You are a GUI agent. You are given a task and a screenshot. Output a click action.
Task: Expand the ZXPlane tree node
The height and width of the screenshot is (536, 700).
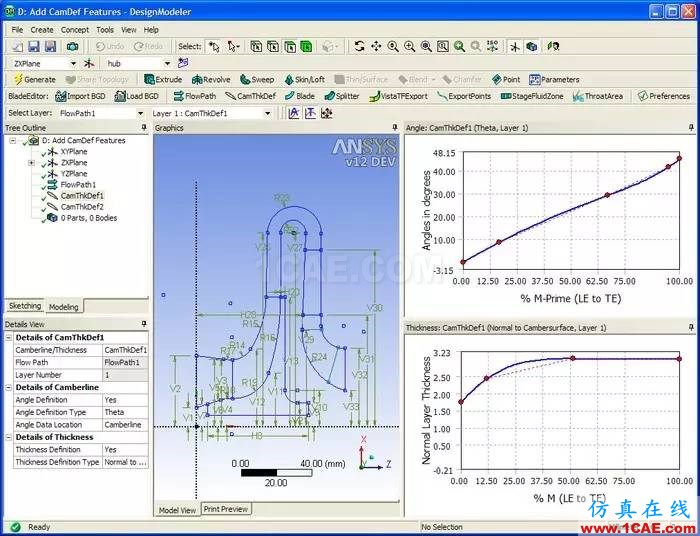pyautogui.click(x=31, y=163)
